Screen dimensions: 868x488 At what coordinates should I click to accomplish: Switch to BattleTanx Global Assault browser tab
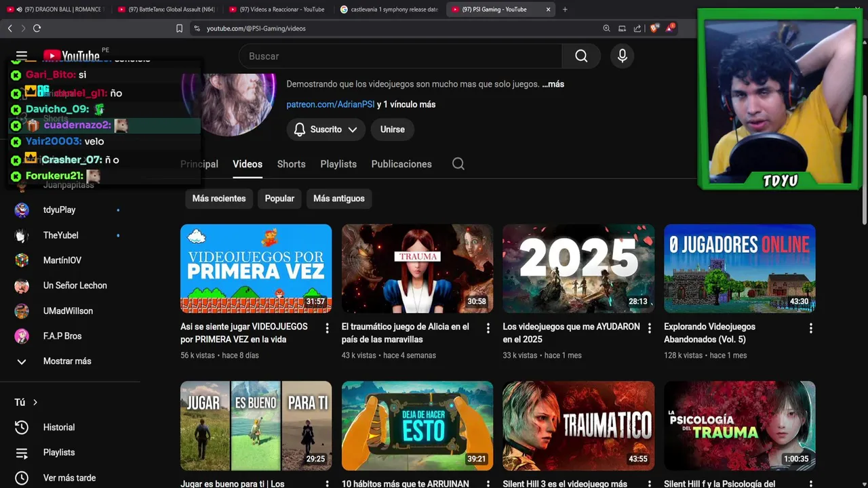(x=167, y=9)
